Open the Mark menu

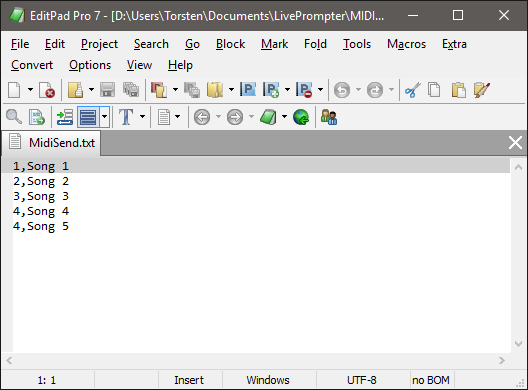tap(274, 44)
